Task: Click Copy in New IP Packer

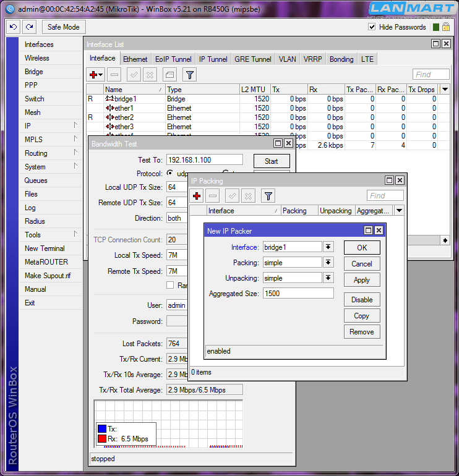Action: pos(362,316)
